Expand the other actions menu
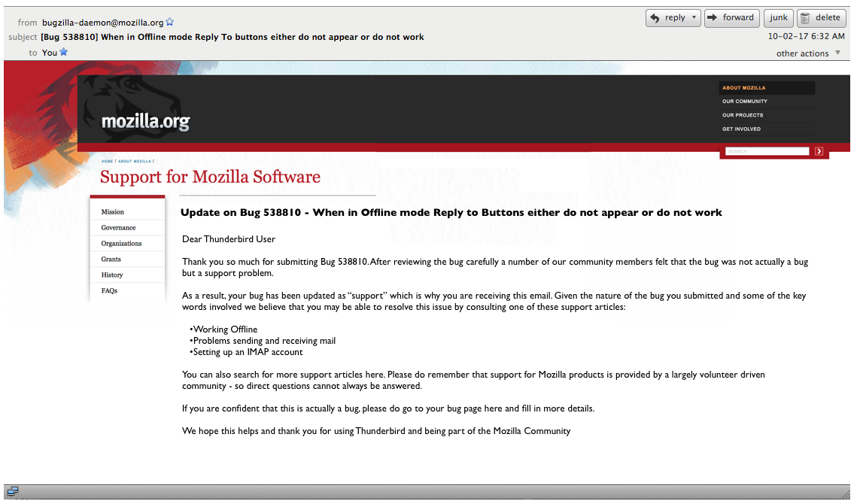 (x=808, y=53)
